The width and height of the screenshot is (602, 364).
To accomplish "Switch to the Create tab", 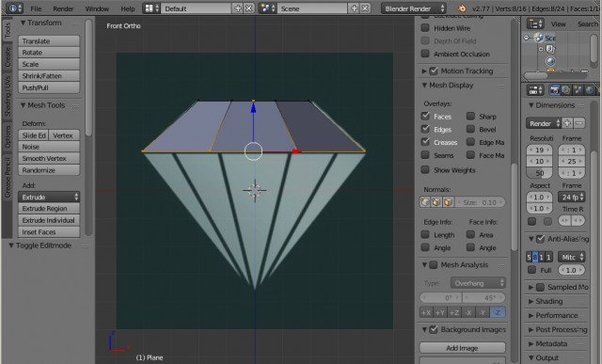I will (x=8, y=56).
